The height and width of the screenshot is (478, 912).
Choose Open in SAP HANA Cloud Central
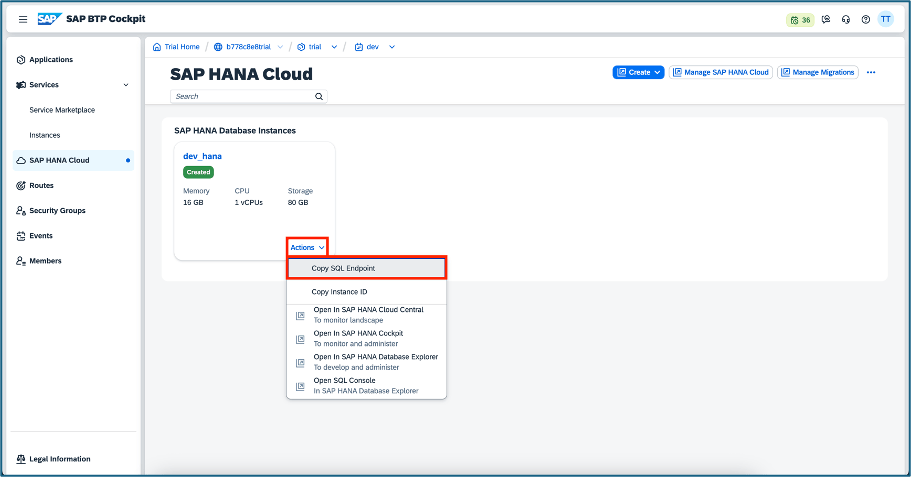coord(366,315)
